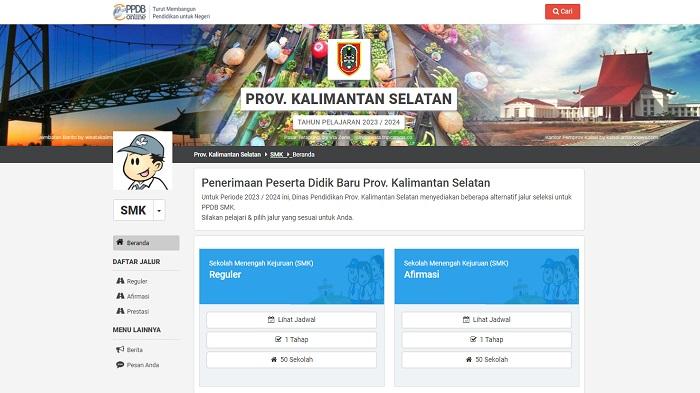Click the house icon in the Reguler card
Image resolution: width=700 pixels, height=393 pixels.
(x=274, y=360)
